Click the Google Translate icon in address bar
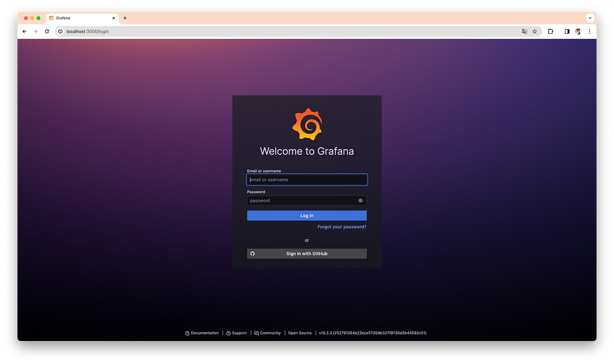Image resolution: width=614 pixels, height=364 pixels. (x=524, y=31)
